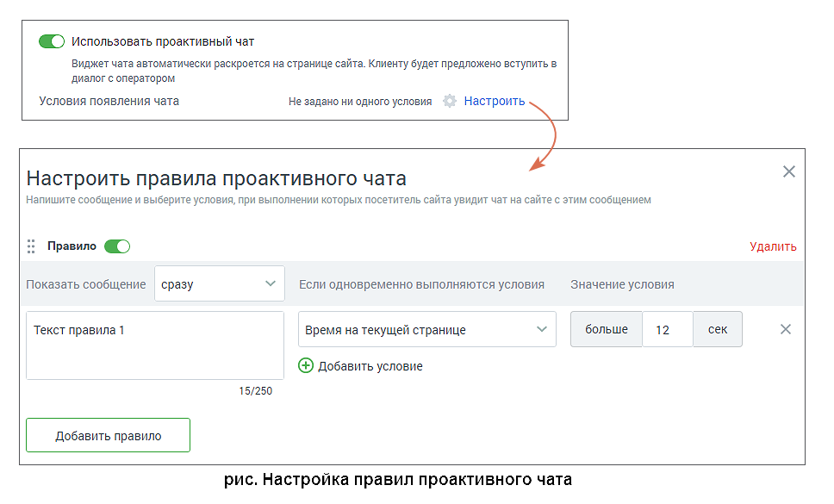This screenshot has height=504, width=834.
Task: Click the red Удалить link
Action: (773, 246)
